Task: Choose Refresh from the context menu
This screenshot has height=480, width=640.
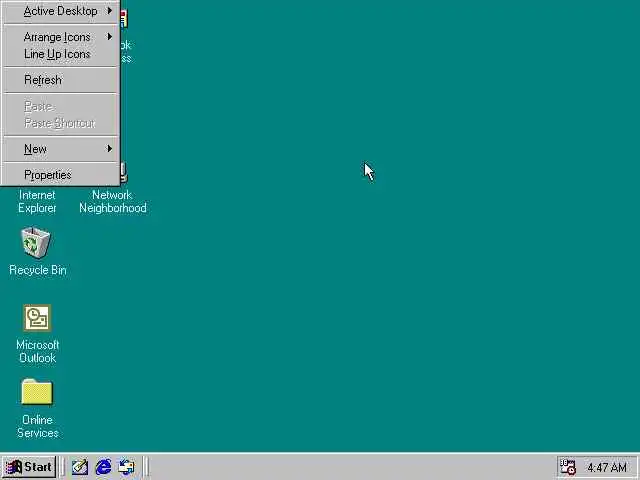Action: (60, 80)
